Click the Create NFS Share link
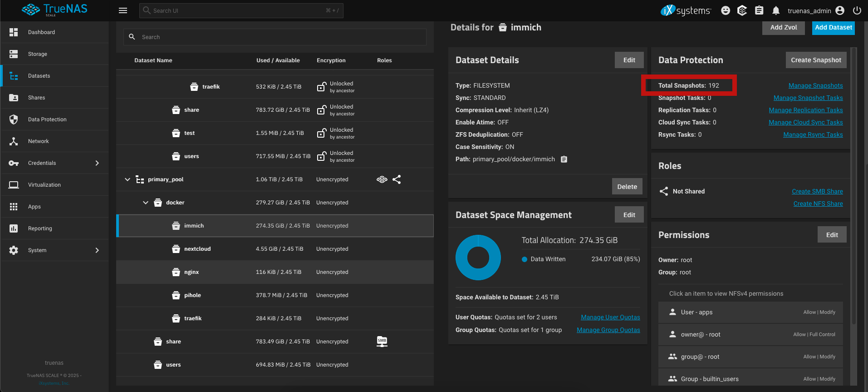868x392 pixels. click(x=818, y=203)
